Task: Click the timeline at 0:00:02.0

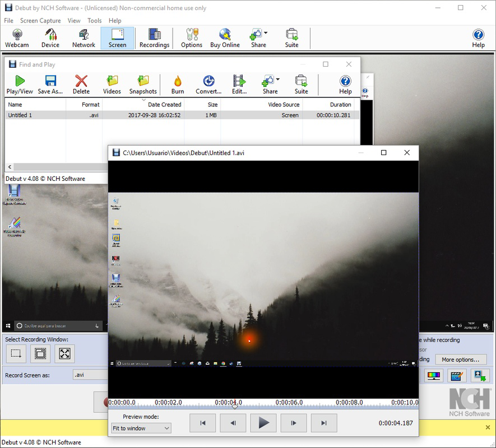Action: (x=168, y=403)
